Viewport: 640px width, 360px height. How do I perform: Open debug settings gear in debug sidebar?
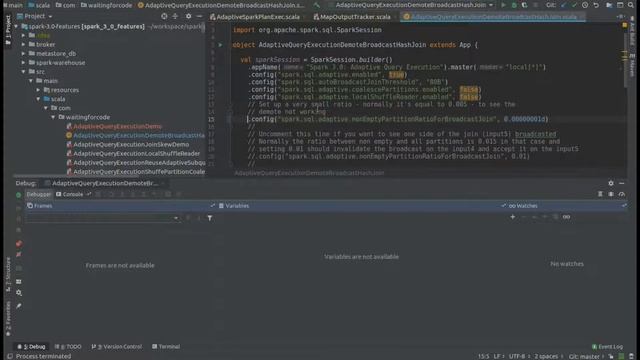pyautogui.click(x=19, y=293)
